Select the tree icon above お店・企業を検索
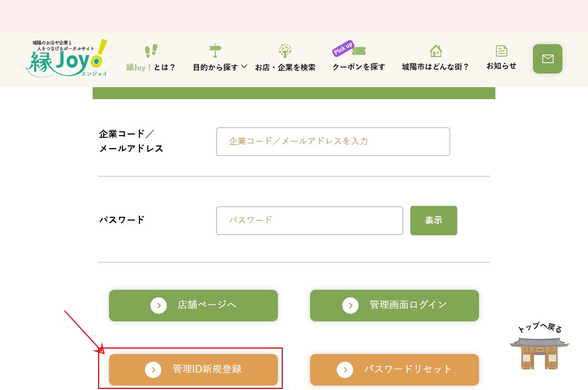This screenshot has height=390, width=588. tap(284, 50)
